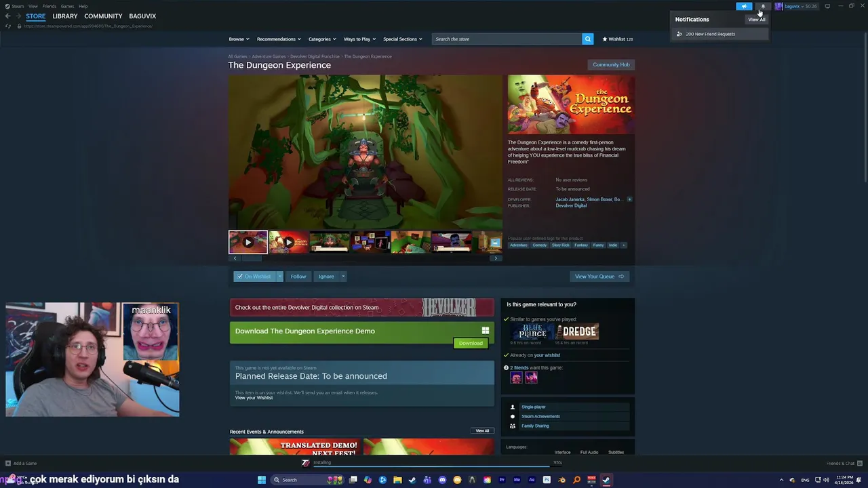Open Photoshop from the taskbar
The height and width of the screenshot is (488, 868).
pos(547,480)
